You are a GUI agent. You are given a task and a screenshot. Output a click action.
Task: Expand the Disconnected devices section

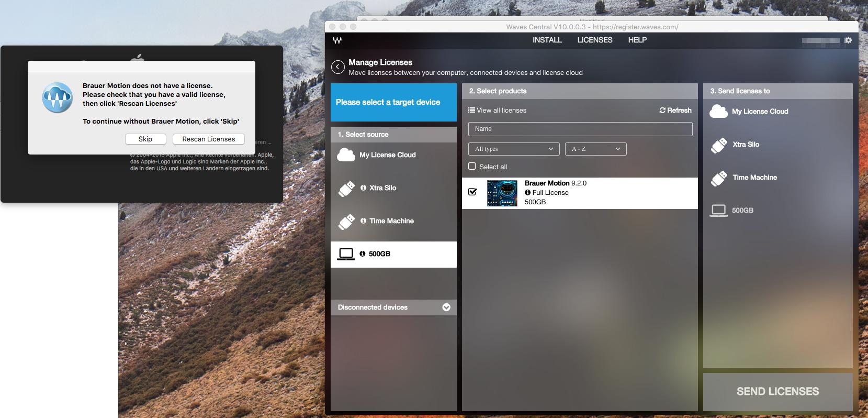pos(446,307)
